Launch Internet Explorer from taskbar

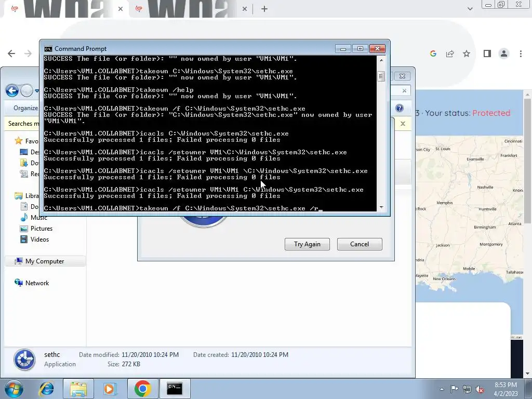(x=46, y=389)
